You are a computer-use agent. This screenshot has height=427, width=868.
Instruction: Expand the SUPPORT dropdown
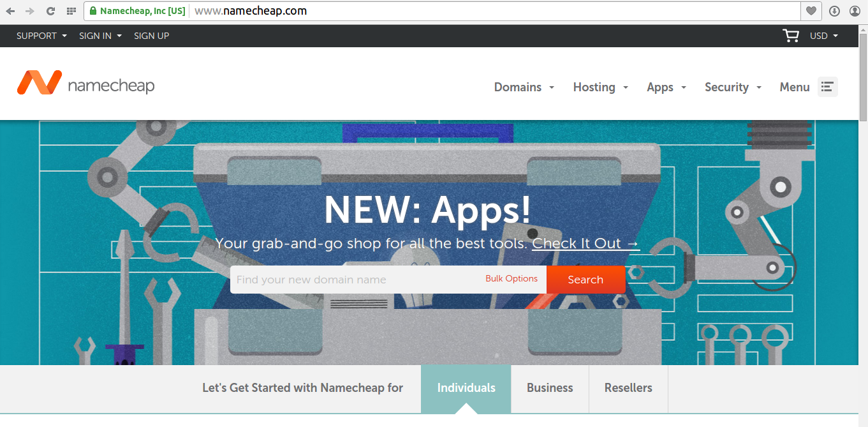pos(41,36)
